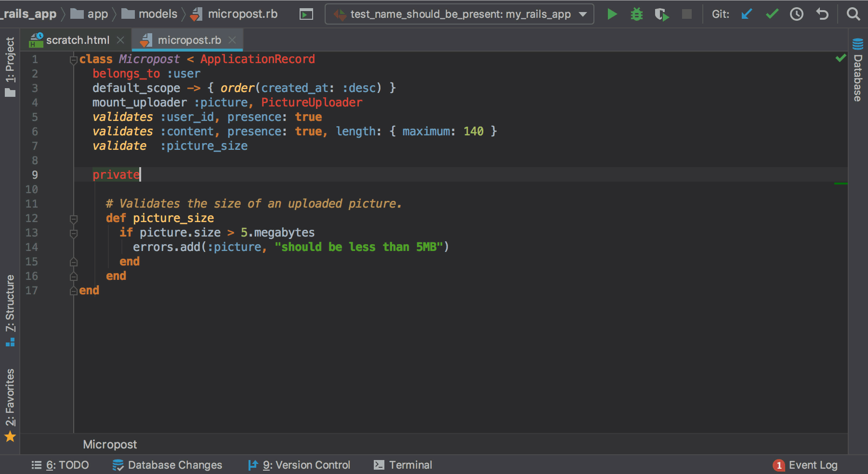Collapse the def picture_size fold marker

pos(74,219)
